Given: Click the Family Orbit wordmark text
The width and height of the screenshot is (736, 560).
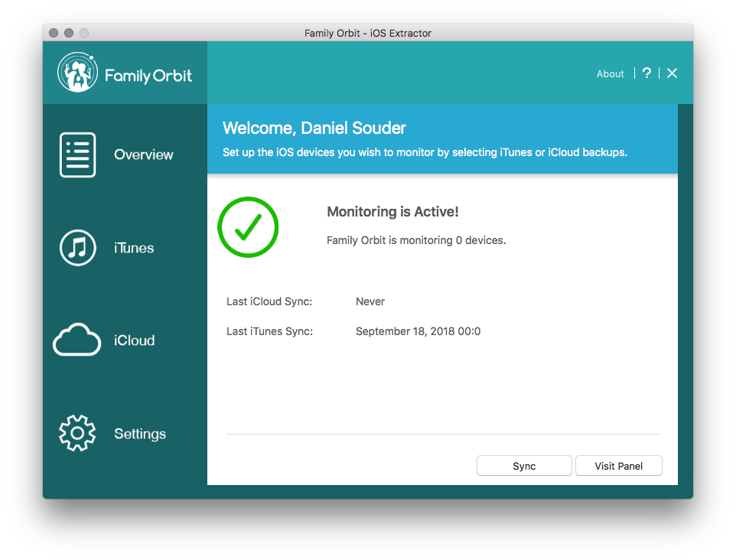Looking at the screenshot, I should pyautogui.click(x=148, y=76).
